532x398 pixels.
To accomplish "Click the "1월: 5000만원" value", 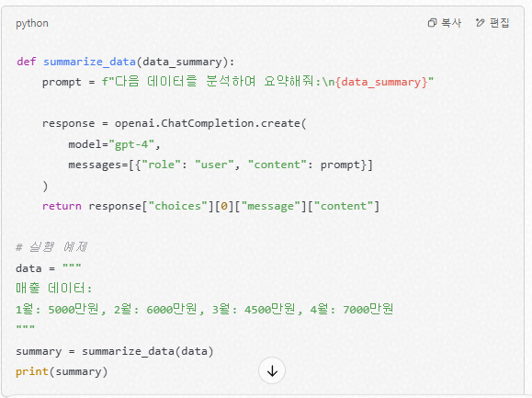I will pyautogui.click(x=57, y=309).
